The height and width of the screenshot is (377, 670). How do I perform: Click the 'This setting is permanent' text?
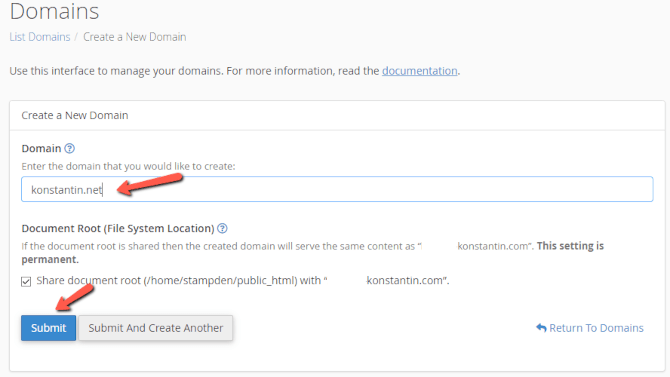click(x=312, y=253)
